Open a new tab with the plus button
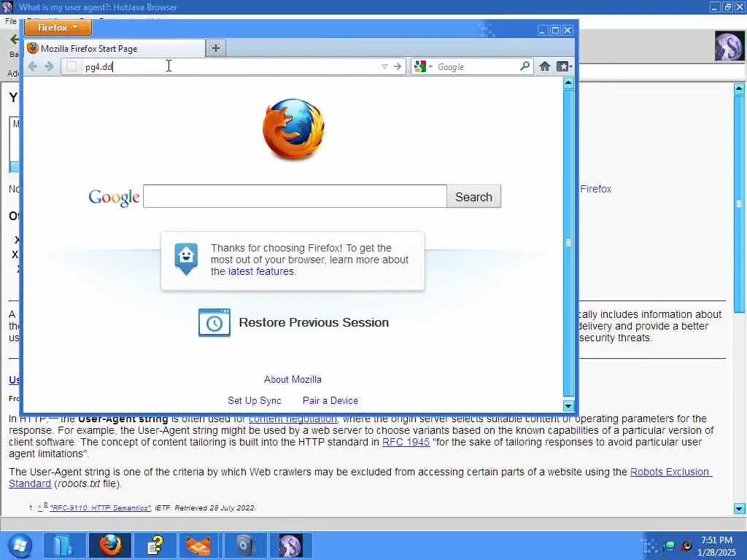This screenshot has height=560, width=747. (x=216, y=48)
